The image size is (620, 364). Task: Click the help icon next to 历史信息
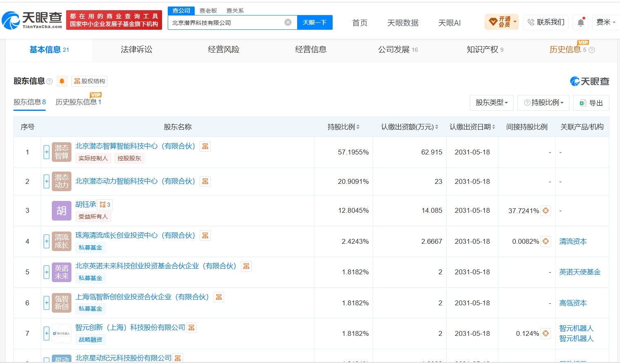point(592,50)
